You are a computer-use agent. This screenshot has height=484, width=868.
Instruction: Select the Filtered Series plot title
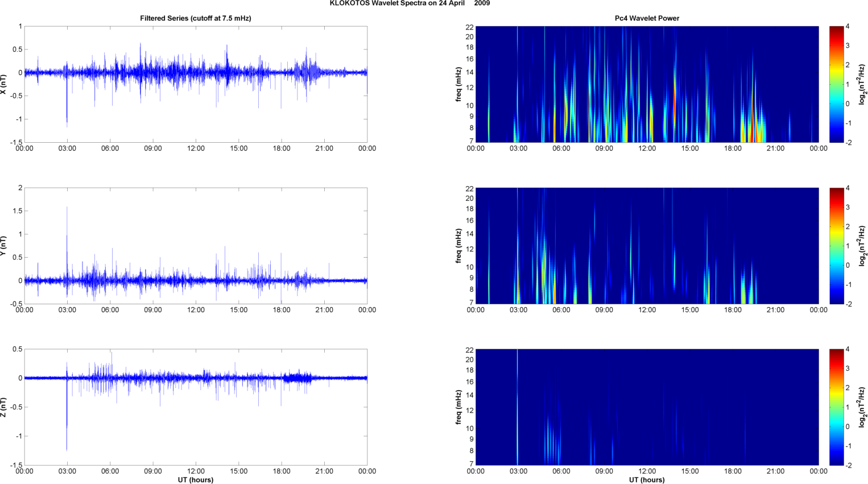tap(196, 18)
